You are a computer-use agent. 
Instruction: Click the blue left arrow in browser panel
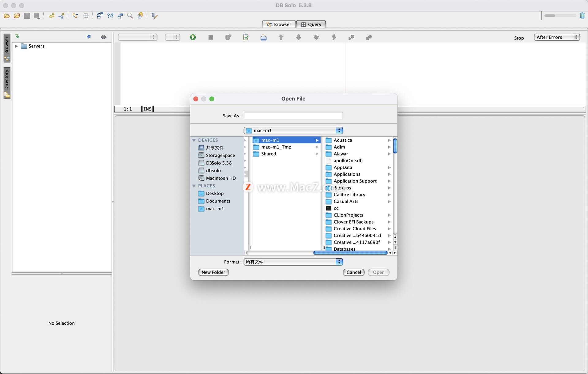(89, 37)
